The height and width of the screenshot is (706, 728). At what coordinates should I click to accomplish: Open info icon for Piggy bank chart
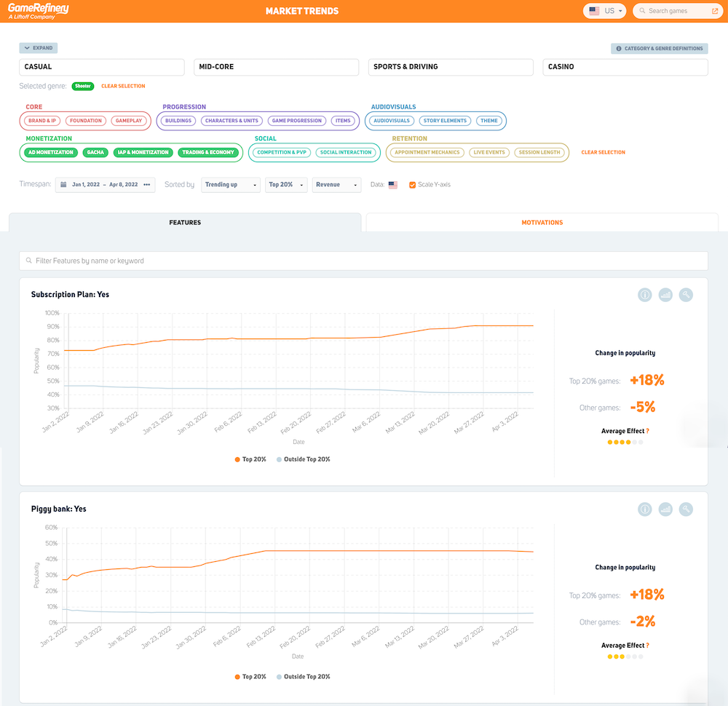pos(644,509)
